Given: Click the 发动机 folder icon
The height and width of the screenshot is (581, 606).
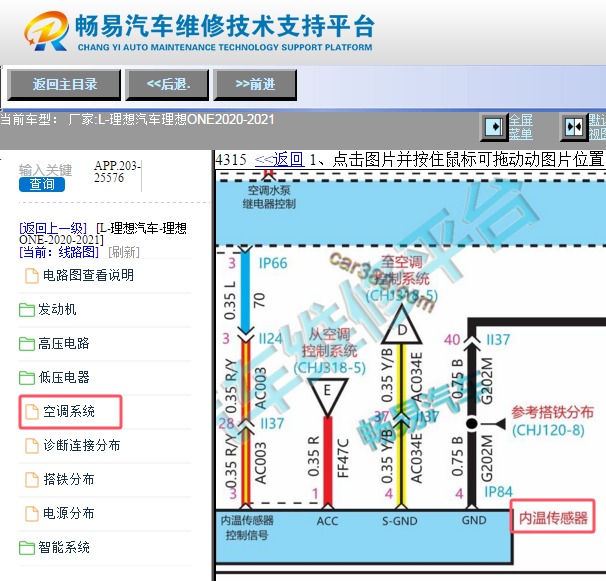Looking at the screenshot, I should click(27, 310).
